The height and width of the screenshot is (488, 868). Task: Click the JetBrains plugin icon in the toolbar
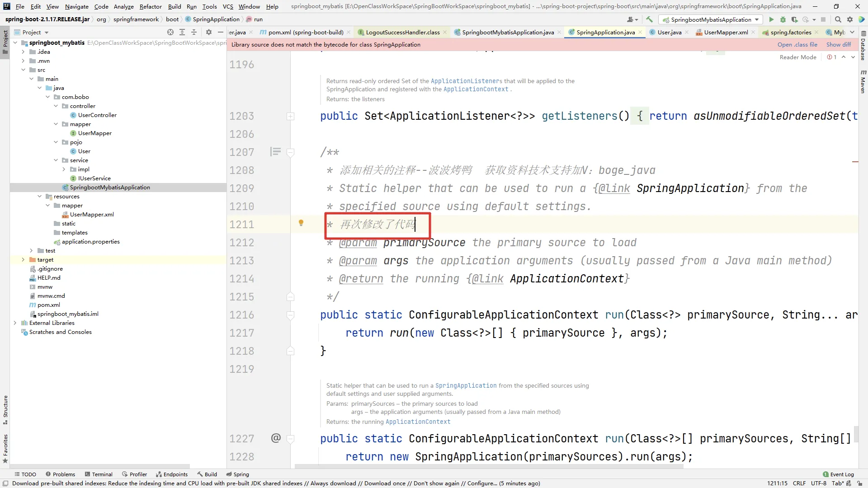tap(861, 19)
